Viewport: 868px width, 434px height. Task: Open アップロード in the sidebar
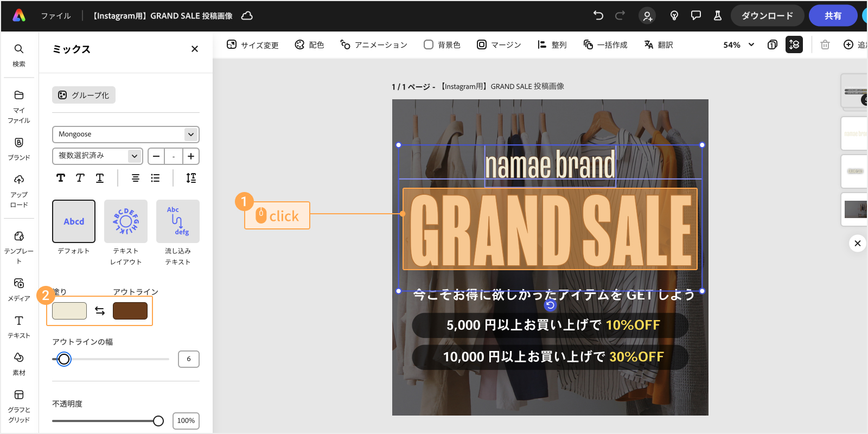pos(19,192)
